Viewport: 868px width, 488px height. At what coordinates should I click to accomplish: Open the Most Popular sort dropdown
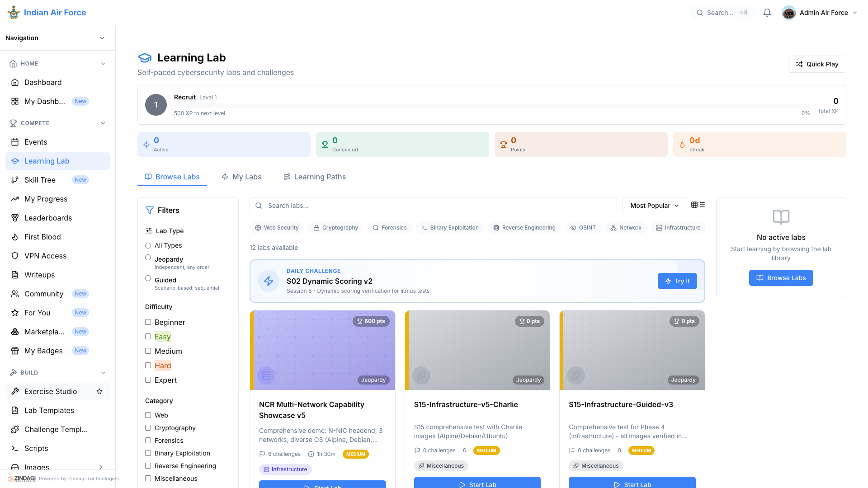click(654, 206)
